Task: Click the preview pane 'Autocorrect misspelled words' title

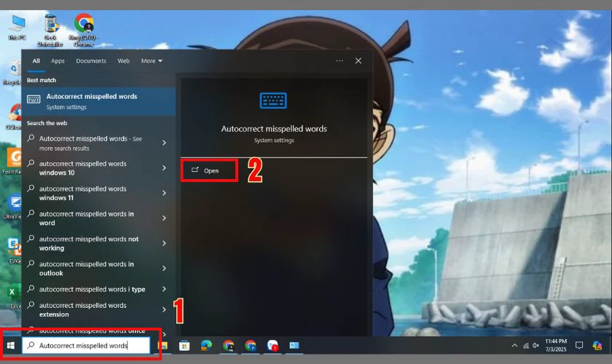Action: tap(274, 129)
